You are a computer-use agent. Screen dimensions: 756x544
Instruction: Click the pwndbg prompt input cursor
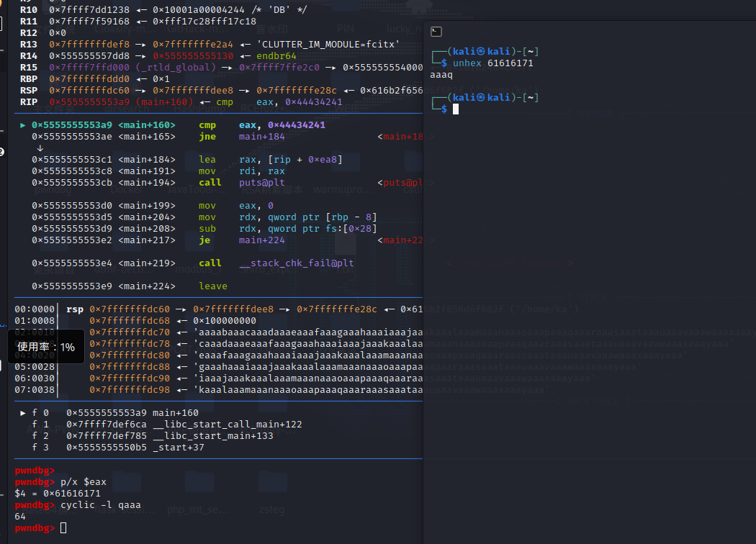63,528
